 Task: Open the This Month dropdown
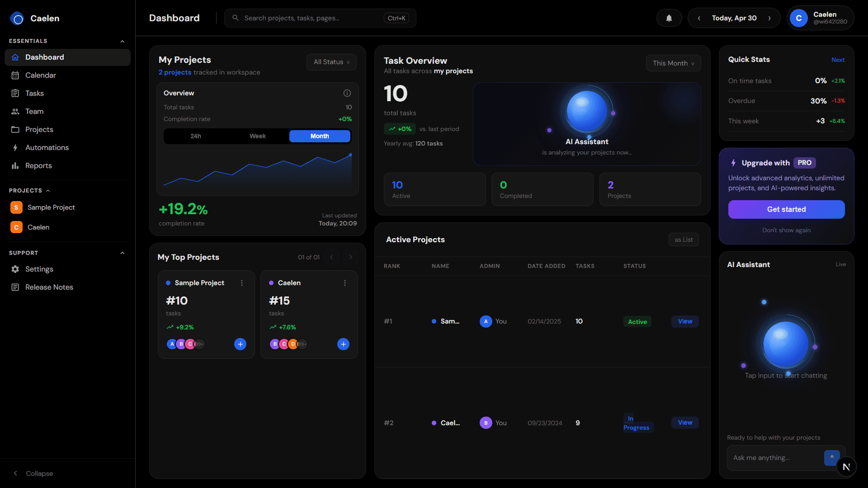pyautogui.click(x=673, y=63)
